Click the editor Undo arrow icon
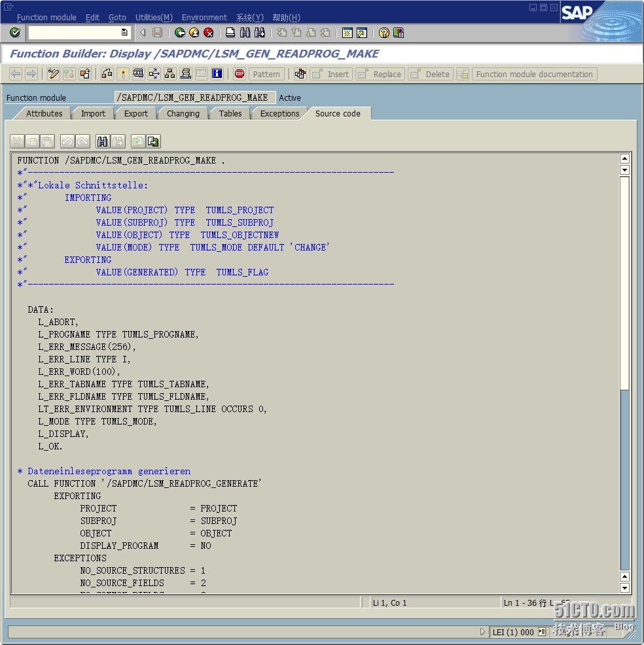 tap(67, 141)
